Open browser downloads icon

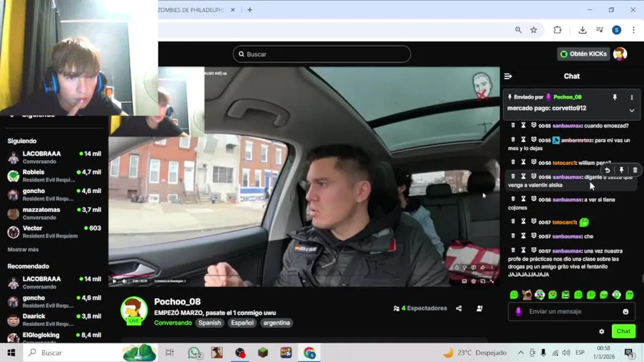pos(583,30)
